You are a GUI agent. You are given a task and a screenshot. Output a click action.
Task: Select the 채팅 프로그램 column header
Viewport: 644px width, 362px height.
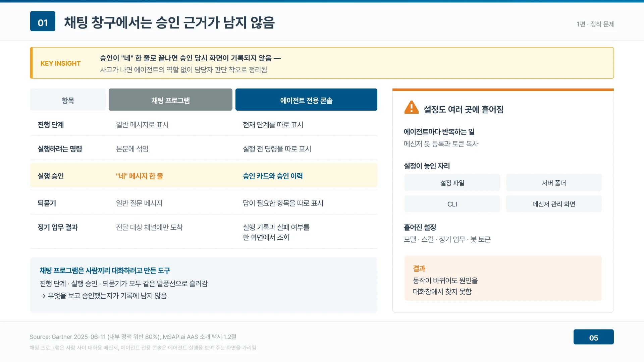(x=170, y=100)
